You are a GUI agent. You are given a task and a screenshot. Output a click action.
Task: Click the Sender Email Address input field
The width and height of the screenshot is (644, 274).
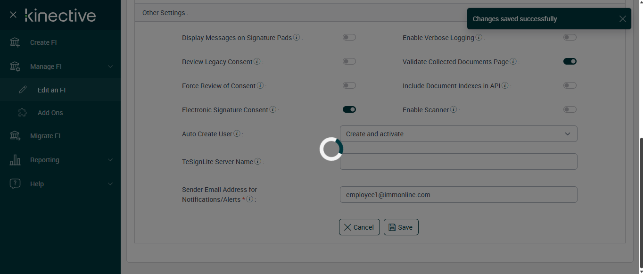[x=458, y=194]
